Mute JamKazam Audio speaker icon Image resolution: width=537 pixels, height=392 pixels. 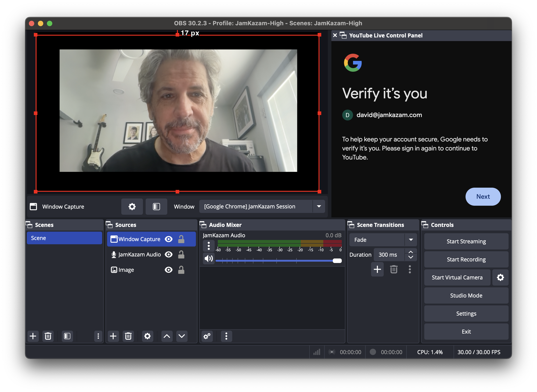coord(209,258)
